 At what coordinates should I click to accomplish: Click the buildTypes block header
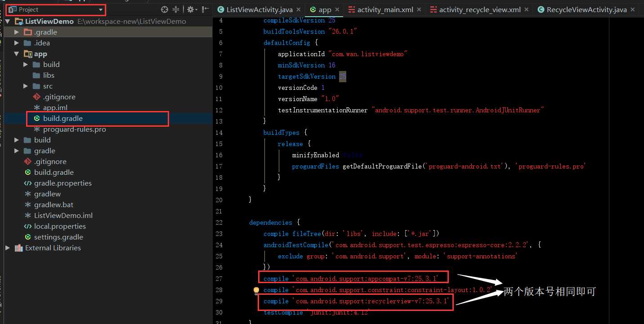coord(285,133)
